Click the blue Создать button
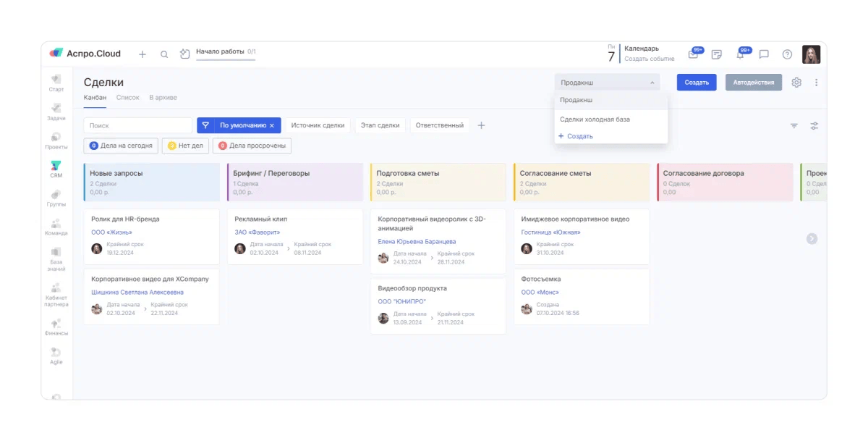Image resolution: width=868 pixels, height=441 pixels. pos(697,83)
